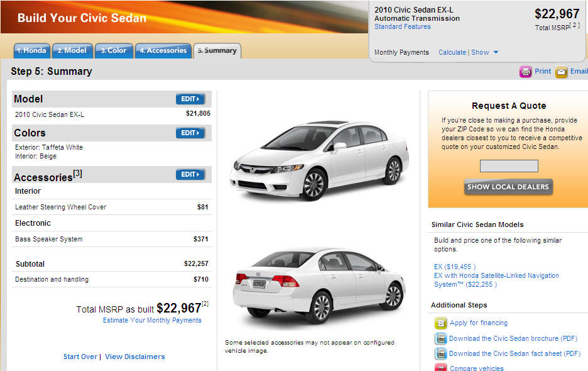The height and width of the screenshot is (371, 588).
Task: Click the Leather Steering Wheel Cover row
Action: pos(112,207)
